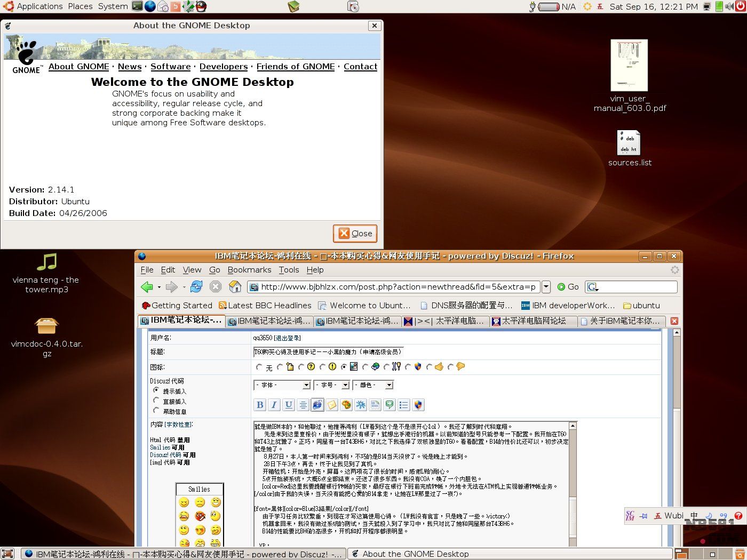The image size is (747, 560).
Task: Expand the 颜色 color dropdown
Action: (373, 385)
